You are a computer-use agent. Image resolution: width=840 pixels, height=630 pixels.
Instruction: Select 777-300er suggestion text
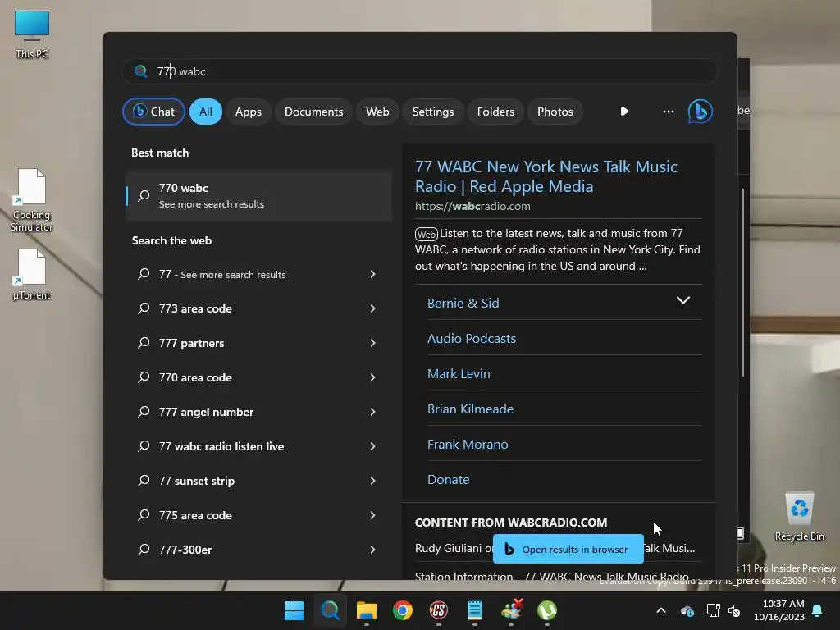click(185, 550)
